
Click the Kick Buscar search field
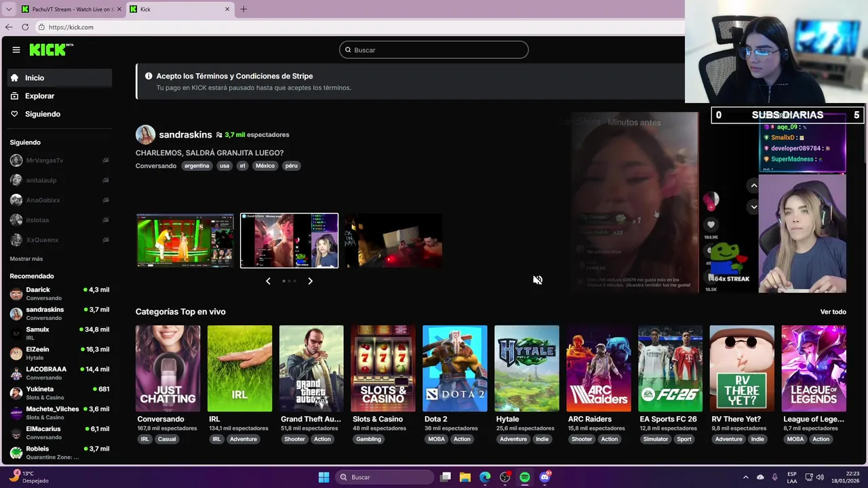433,49
